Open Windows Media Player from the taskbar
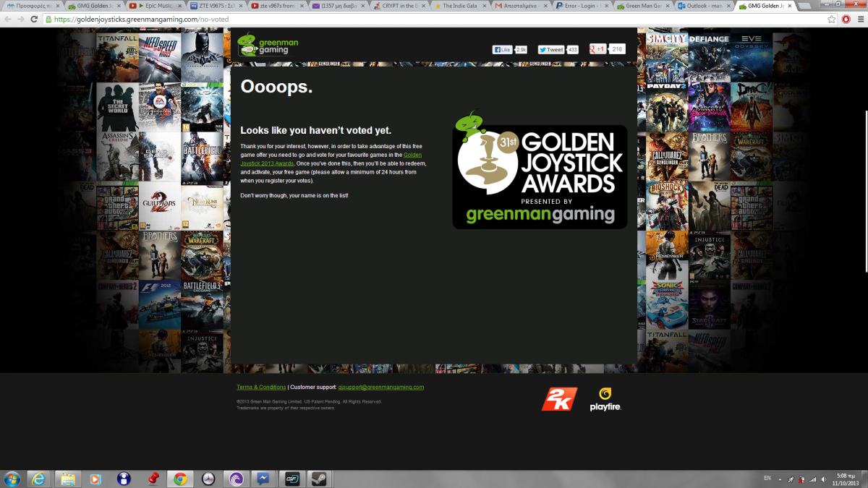The width and height of the screenshot is (868, 488). (95, 479)
